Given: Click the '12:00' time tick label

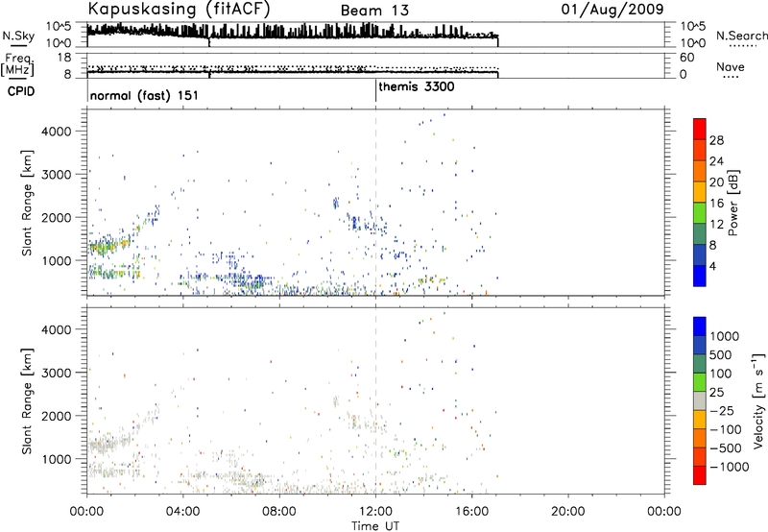Looking at the screenshot, I should coord(375,512).
